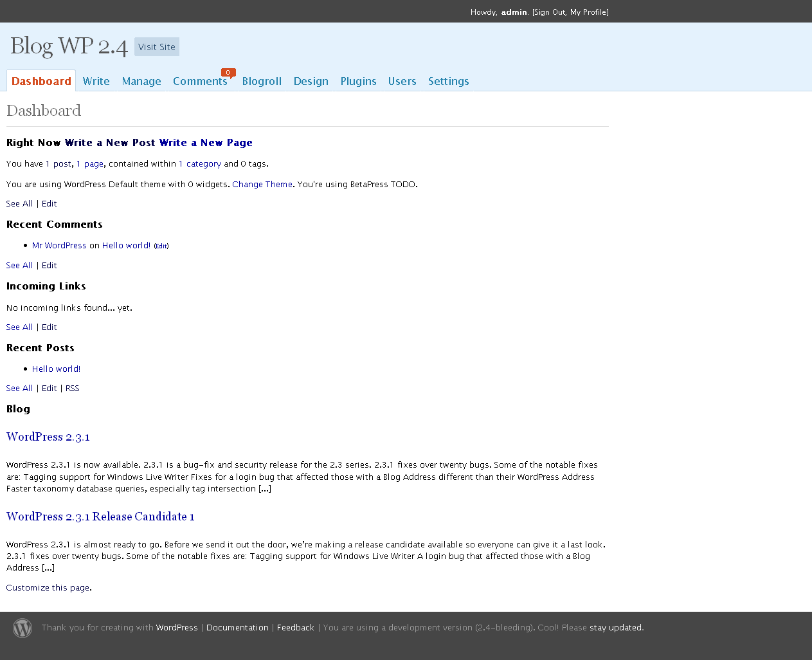Open 'WordPress 2.3.1 Release Candidate 1' headline
812x660 pixels.
click(100, 517)
